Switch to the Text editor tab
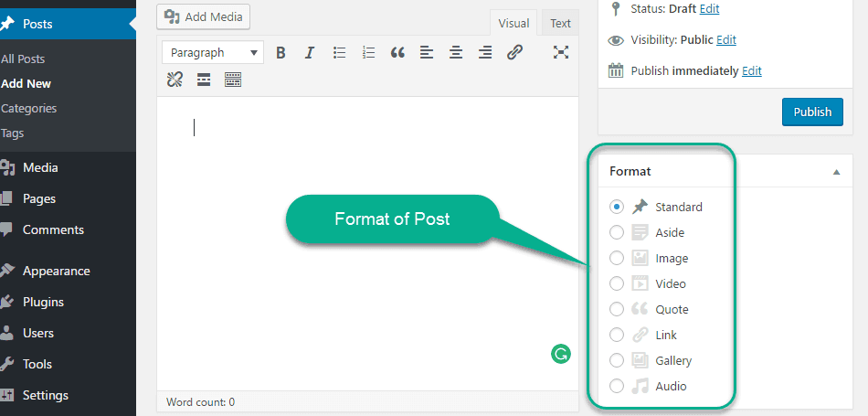The height and width of the screenshot is (416, 868). coord(560,23)
